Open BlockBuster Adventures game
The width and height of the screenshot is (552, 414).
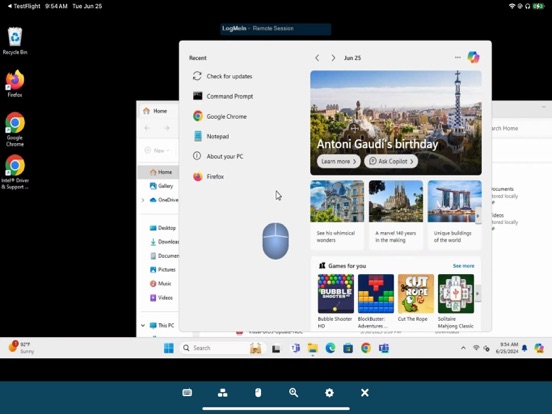376,301
